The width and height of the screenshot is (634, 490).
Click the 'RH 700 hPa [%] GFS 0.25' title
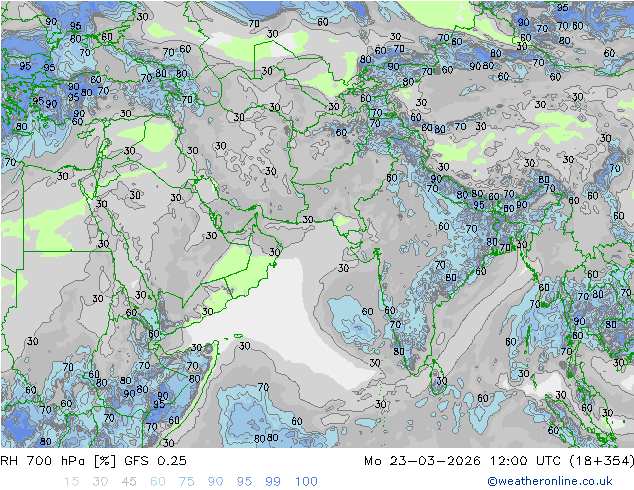(93, 461)
